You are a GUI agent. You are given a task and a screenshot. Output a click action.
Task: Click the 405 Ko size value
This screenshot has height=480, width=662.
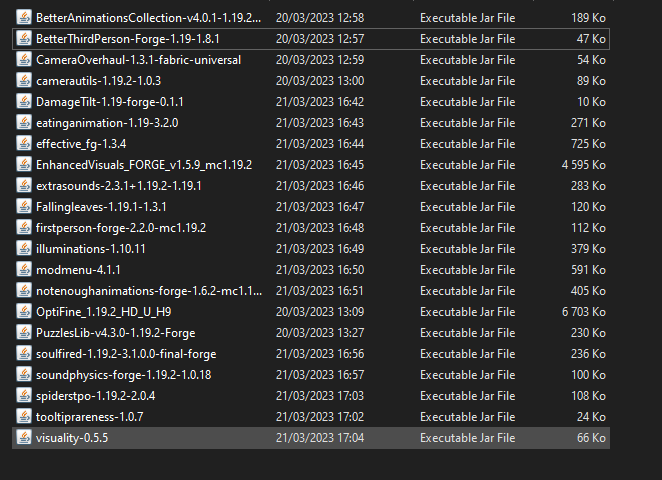(589, 291)
